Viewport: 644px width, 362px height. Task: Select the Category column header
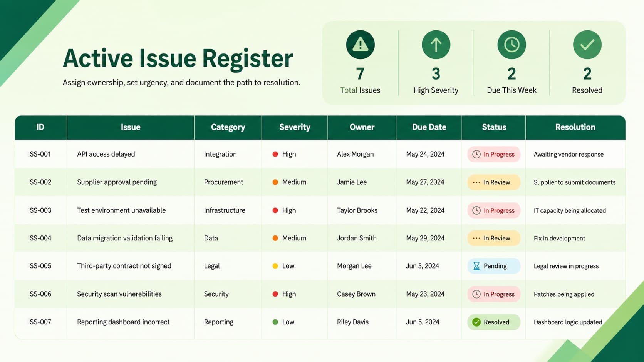pyautogui.click(x=228, y=127)
